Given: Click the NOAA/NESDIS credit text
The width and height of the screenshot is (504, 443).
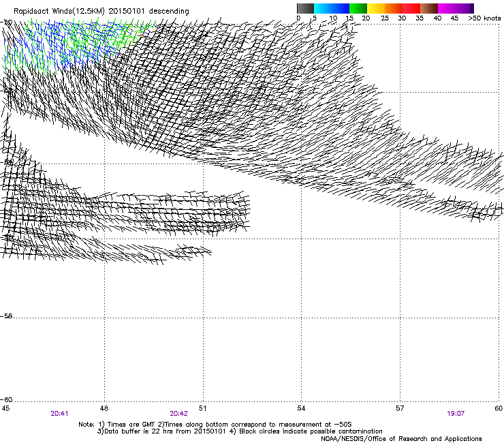Looking at the screenshot, I should point(401,439).
